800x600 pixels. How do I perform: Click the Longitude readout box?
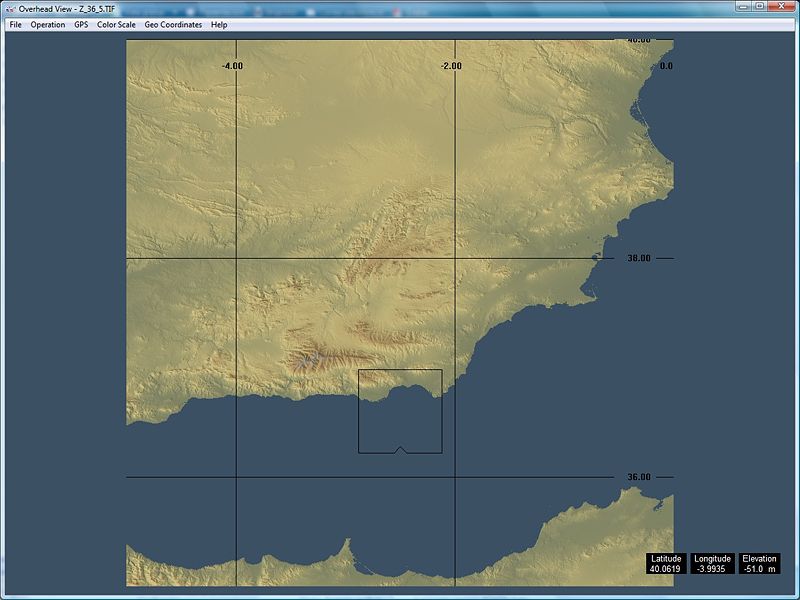(712, 564)
